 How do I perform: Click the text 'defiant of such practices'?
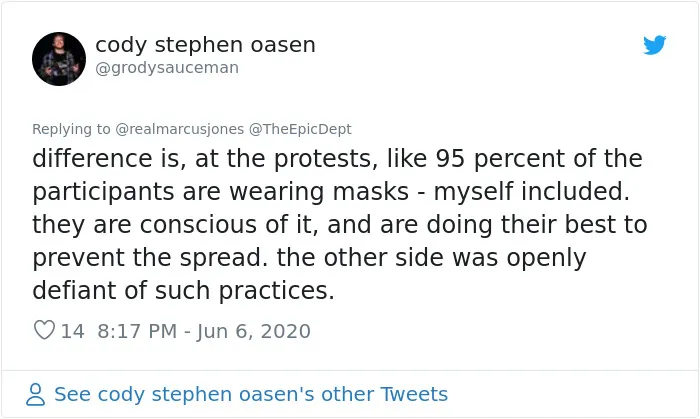tap(183, 290)
